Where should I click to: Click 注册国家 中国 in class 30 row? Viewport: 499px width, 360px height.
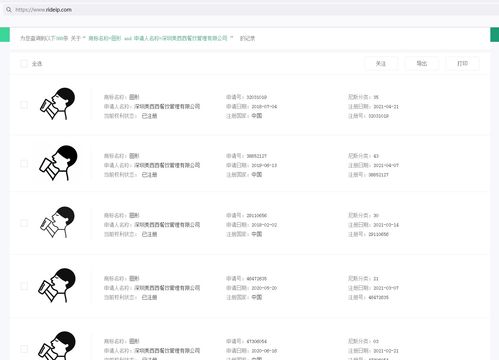pyautogui.click(x=257, y=234)
